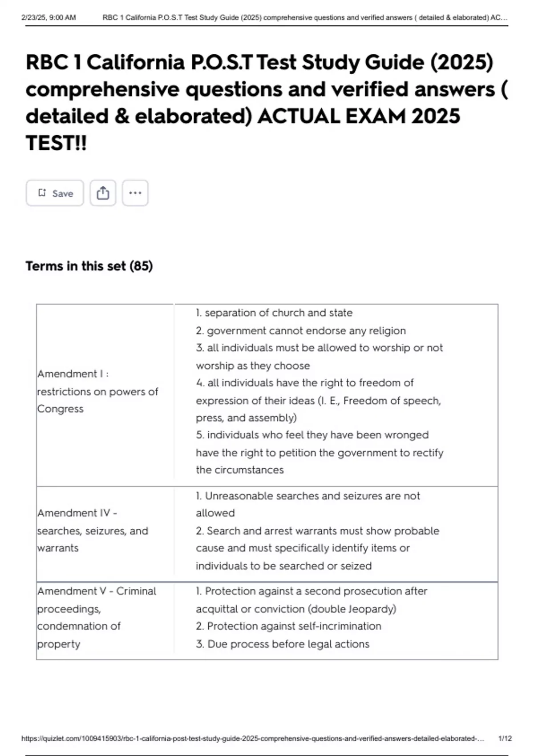Click the 'Amendment IV' term cell
Viewport: 534px width, 756px height.
tap(93, 531)
